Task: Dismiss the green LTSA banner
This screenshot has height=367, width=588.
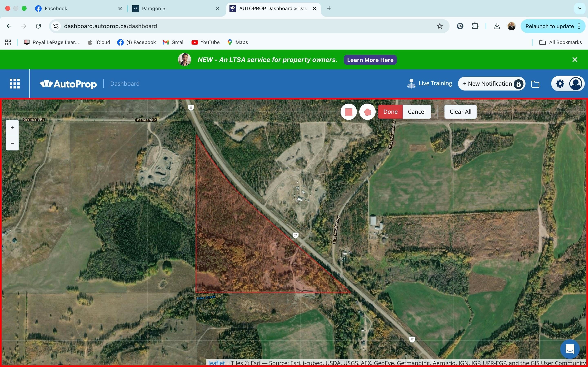Action: (x=575, y=60)
